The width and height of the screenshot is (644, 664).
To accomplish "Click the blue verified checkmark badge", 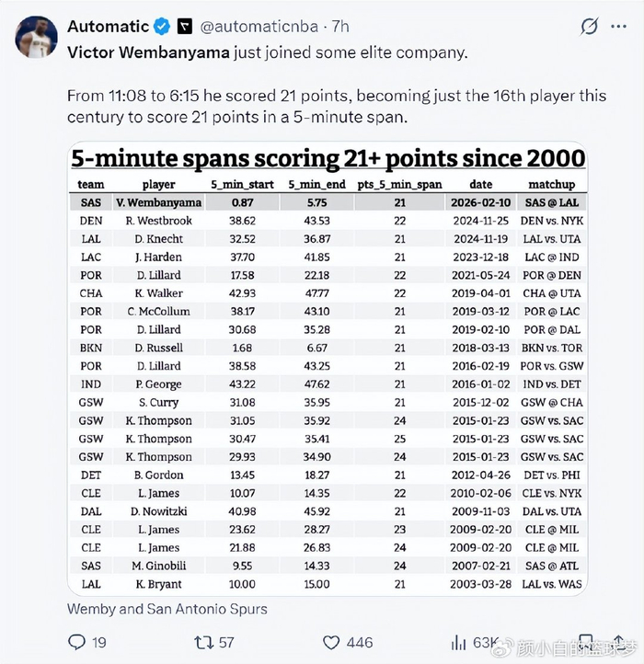I will pyautogui.click(x=164, y=27).
